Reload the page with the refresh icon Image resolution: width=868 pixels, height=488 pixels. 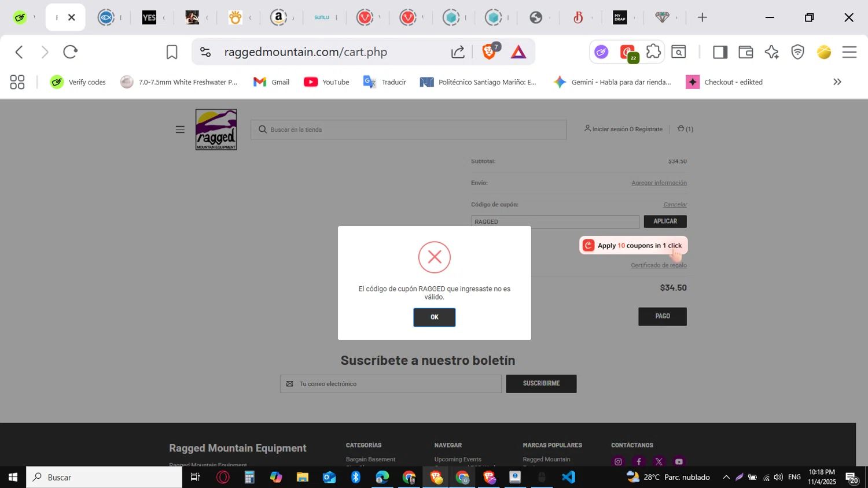(70, 52)
